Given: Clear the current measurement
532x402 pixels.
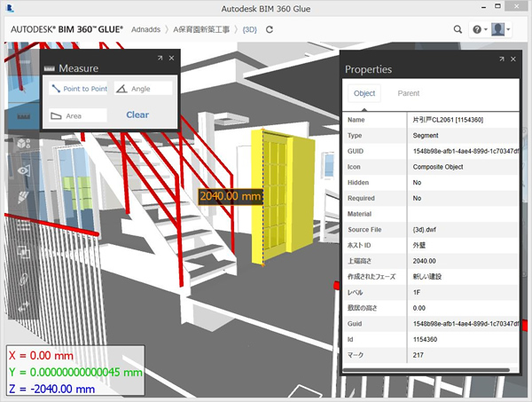Looking at the screenshot, I should [137, 114].
